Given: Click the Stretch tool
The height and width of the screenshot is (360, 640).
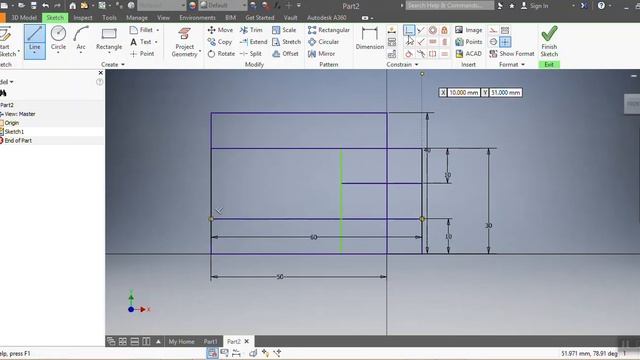Looking at the screenshot, I should click(286, 42).
